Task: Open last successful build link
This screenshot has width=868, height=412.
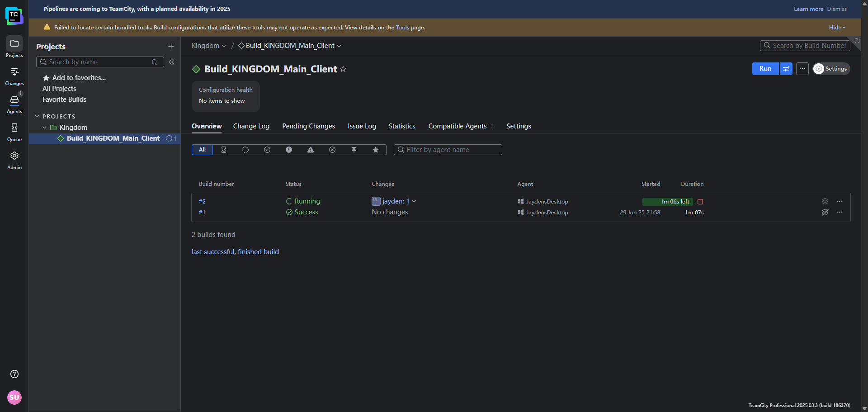Action: pyautogui.click(x=213, y=252)
